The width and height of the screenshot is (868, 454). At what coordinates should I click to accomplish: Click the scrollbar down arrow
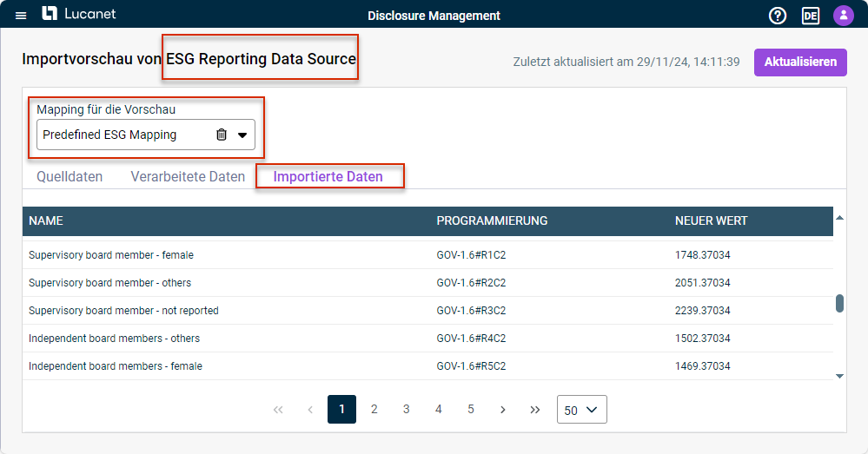pos(839,376)
